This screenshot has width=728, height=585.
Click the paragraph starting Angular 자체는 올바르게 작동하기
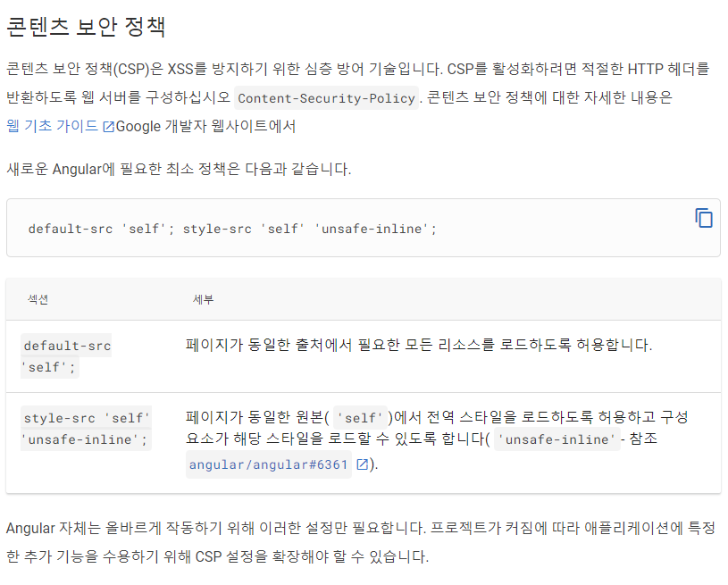pyautogui.click(x=361, y=542)
